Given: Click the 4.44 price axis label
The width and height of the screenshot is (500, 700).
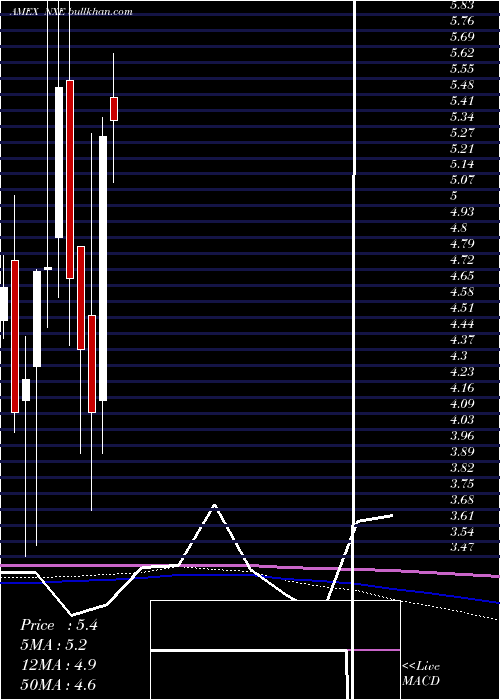Looking at the screenshot, I should (462, 324).
